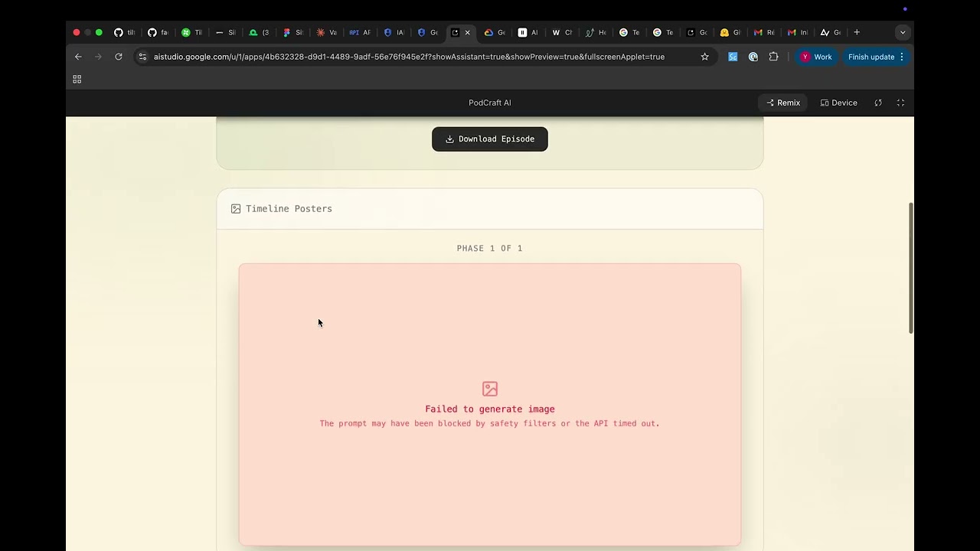Go back to the previous page
The width and height of the screenshot is (980, 551).
(78, 57)
